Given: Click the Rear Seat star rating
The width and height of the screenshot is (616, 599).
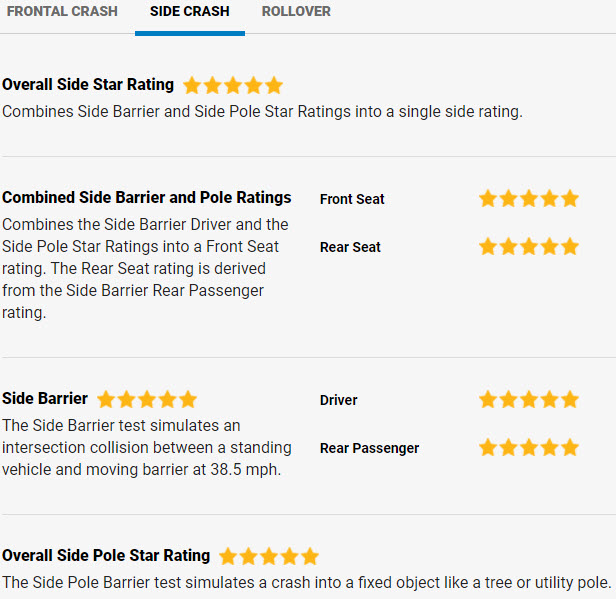Looking at the screenshot, I should pyautogui.click(x=528, y=247).
